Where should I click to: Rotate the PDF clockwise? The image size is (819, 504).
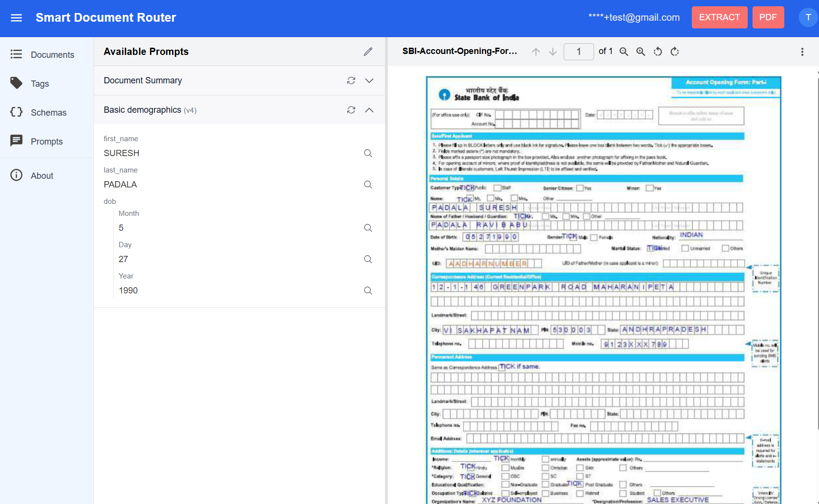674,52
